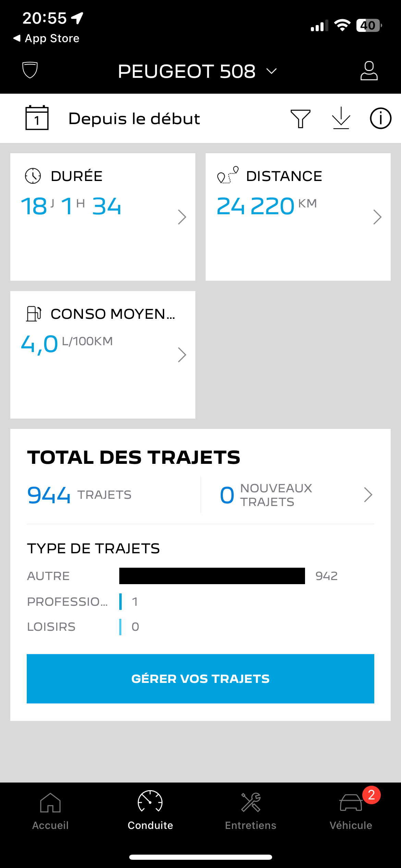Expand the NOUVEAUX TRAJETS chevron
The width and height of the screenshot is (401, 868).
coord(368,495)
